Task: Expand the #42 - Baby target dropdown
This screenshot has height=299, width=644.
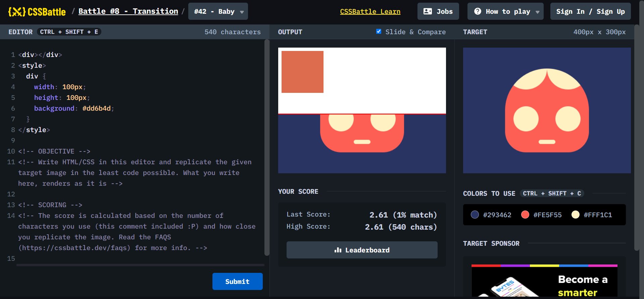Action: click(218, 11)
